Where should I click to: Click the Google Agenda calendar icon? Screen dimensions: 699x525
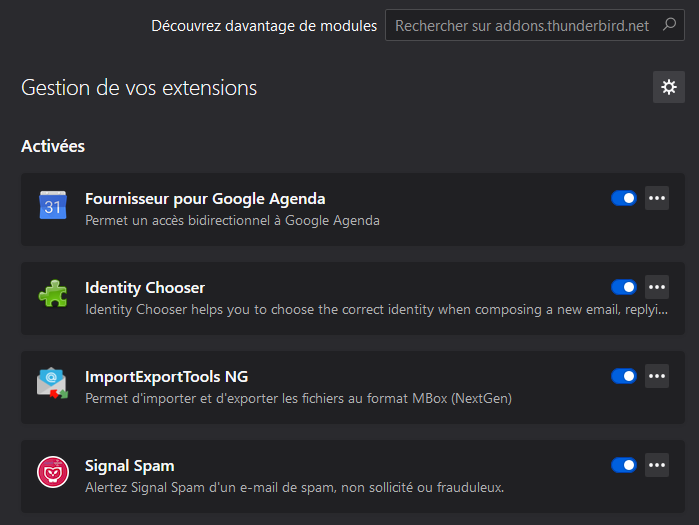click(52, 205)
